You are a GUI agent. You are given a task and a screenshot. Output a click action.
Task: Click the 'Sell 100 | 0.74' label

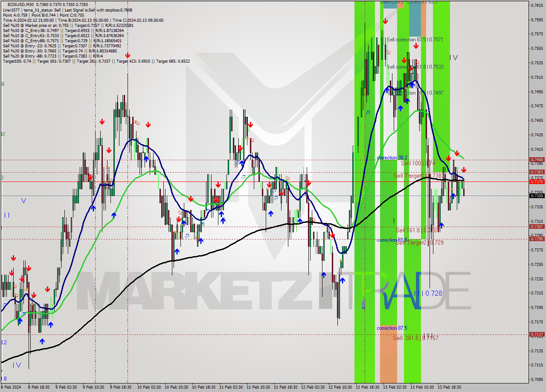tap(418, 163)
